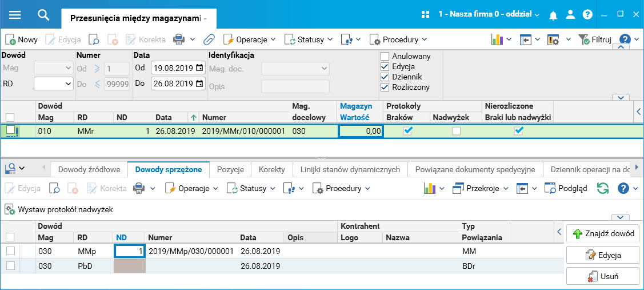This screenshot has width=644, height=290.
Task: Switch to the Dowody źródłowe tab
Action: [x=89, y=169]
